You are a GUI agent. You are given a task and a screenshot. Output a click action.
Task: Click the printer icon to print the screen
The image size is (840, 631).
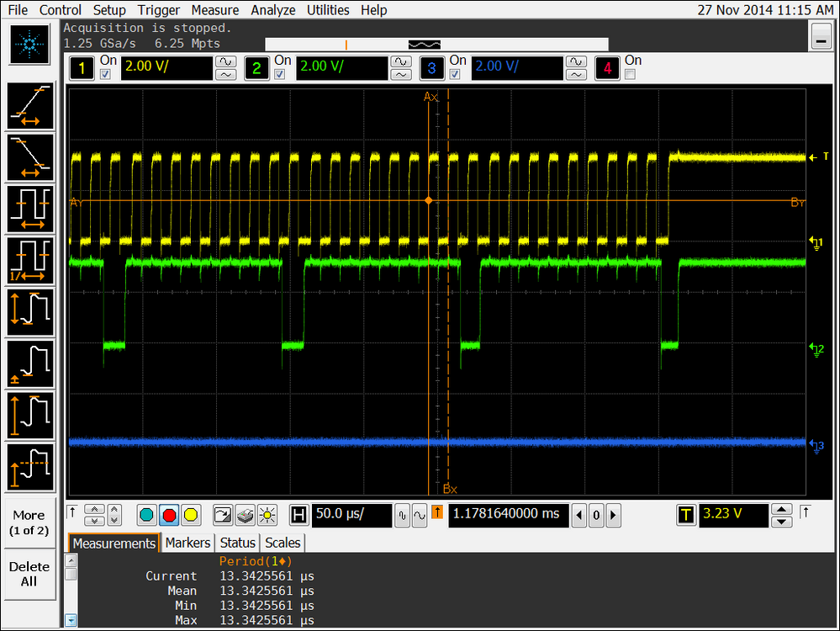[244, 515]
